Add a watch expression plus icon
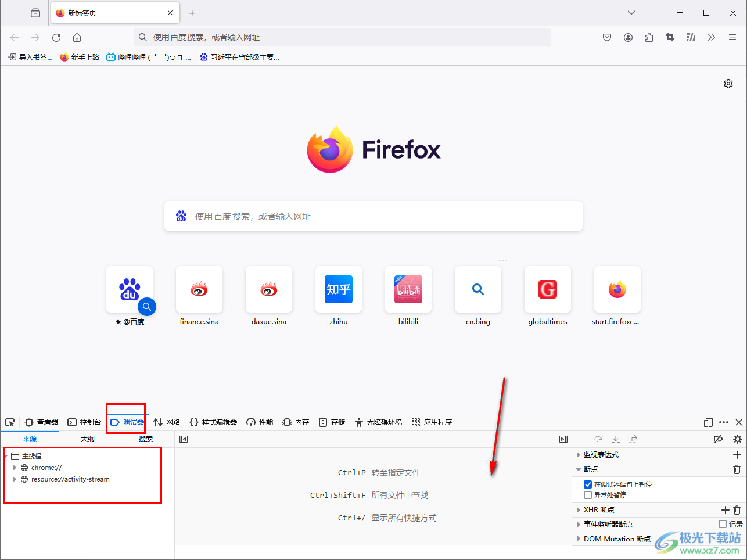 [737, 455]
